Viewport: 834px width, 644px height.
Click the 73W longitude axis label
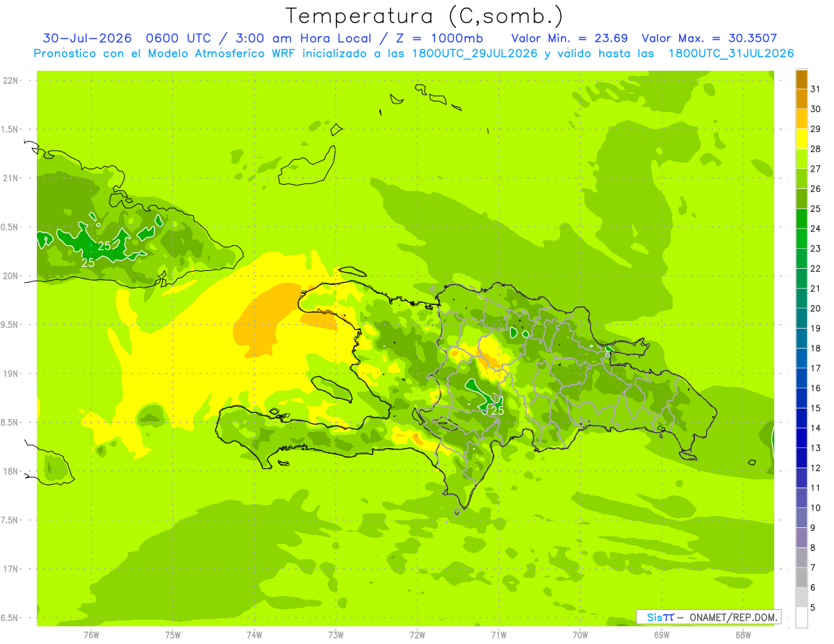click(x=336, y=635)
